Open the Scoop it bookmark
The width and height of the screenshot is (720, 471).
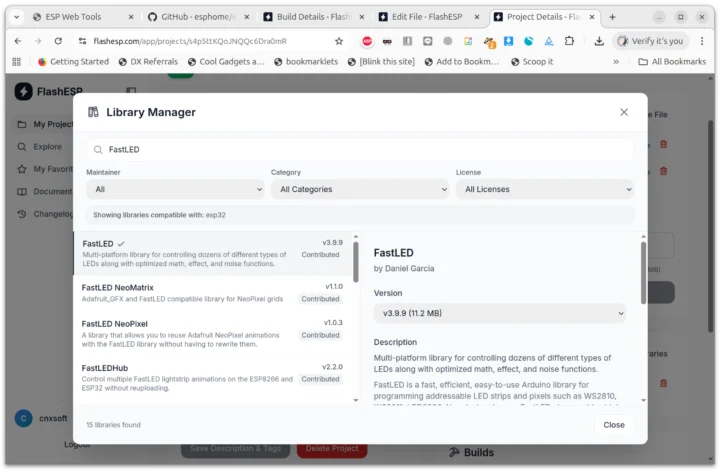pos(532,62)
